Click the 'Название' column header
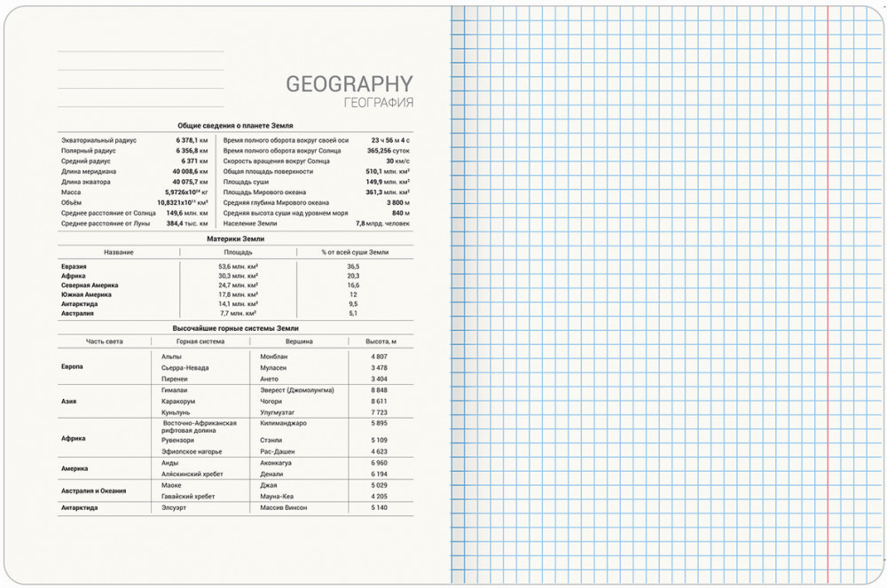887x588 pixels. 119,253
